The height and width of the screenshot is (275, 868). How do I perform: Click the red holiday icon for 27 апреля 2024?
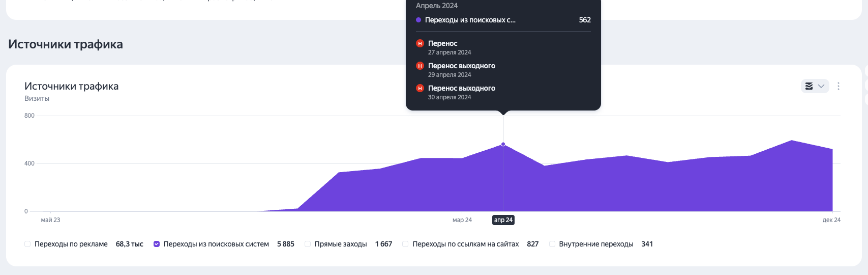420,43
